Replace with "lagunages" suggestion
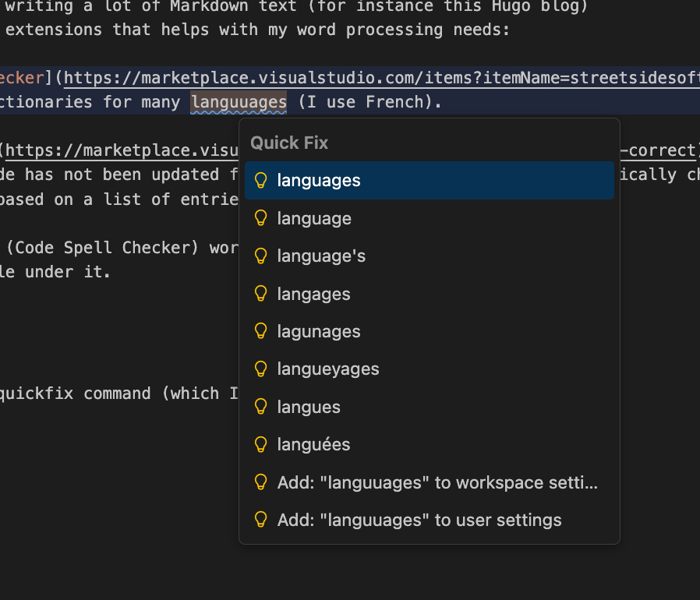The height and width of the screenshot is (600, 700). pos(319,331)
